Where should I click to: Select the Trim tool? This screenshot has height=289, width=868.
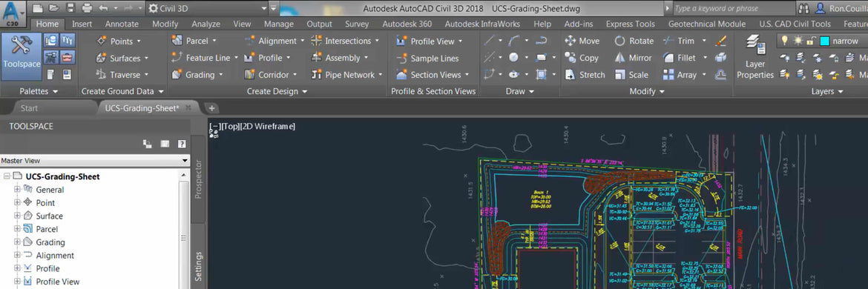point(678,41)
